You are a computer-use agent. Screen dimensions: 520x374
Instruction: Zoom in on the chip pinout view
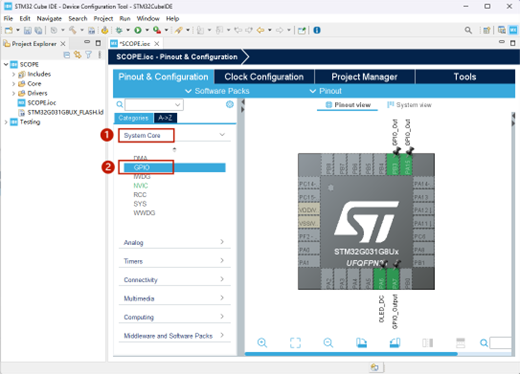pos(262,342)
